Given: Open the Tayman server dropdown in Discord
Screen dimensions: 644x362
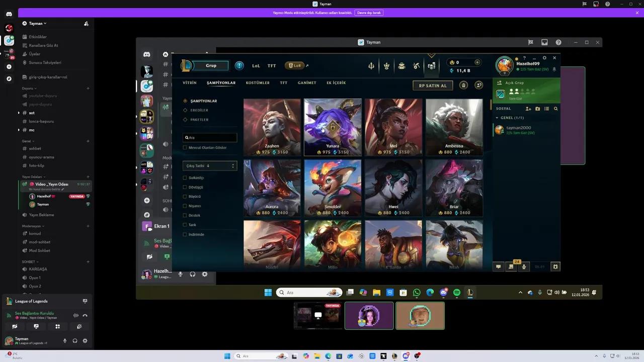Looking at the screenshot, I should point(37,23).
